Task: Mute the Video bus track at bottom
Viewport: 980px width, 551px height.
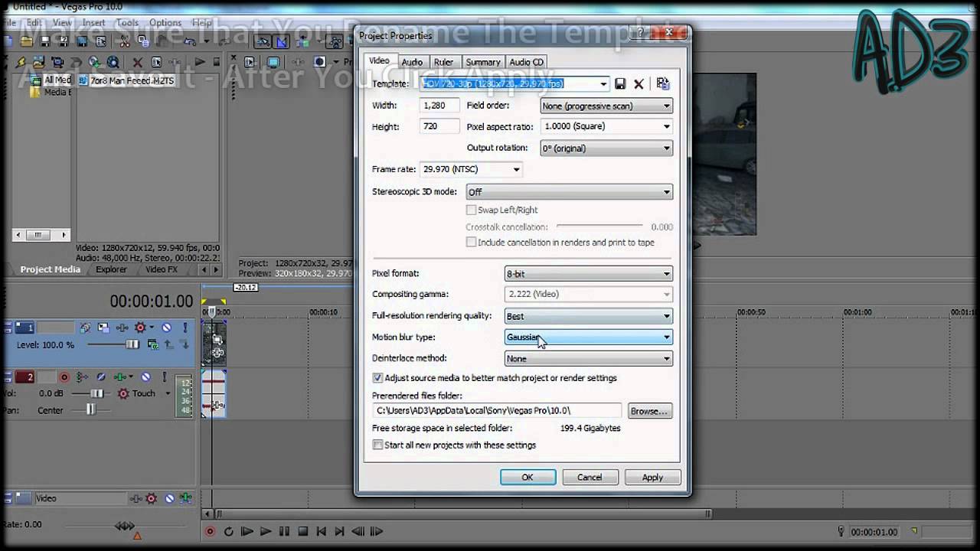Action: [169, 498]
